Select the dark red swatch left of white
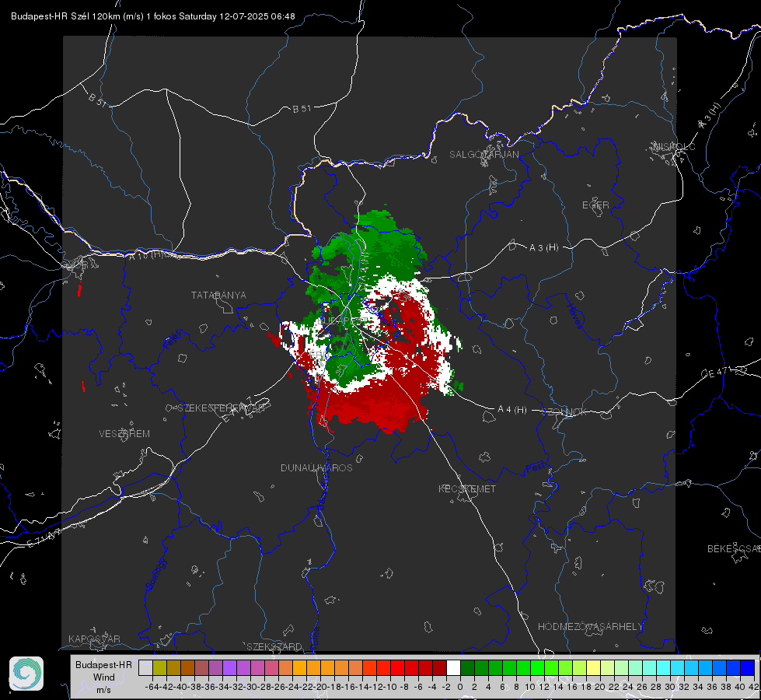The image size is (761, 700). 439,668
